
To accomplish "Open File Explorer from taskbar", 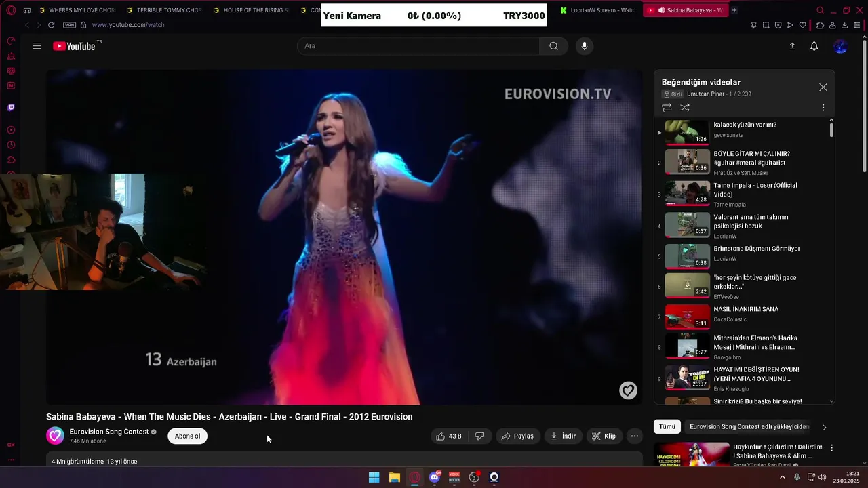I will [x=395, y=477].
